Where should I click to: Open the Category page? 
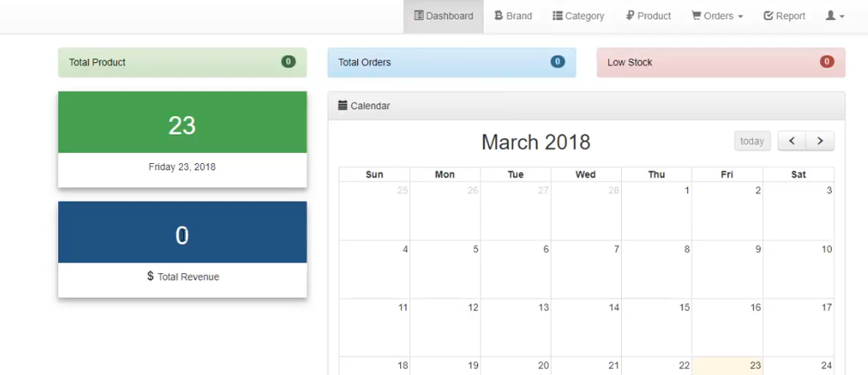(578, 16)
